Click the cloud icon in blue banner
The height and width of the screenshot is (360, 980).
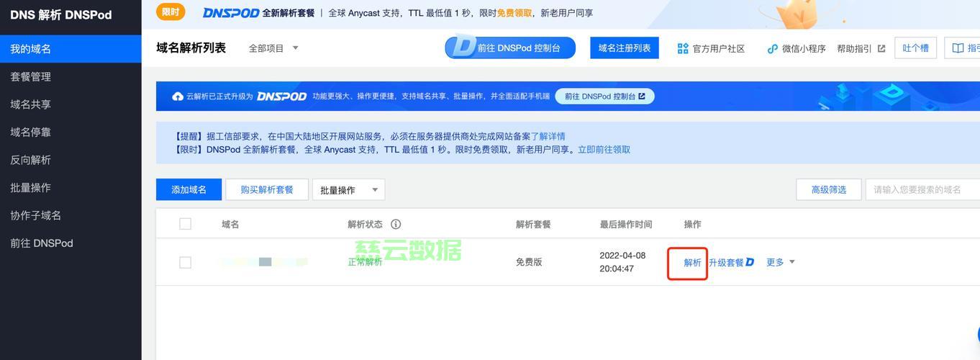[x=178, y=96]
